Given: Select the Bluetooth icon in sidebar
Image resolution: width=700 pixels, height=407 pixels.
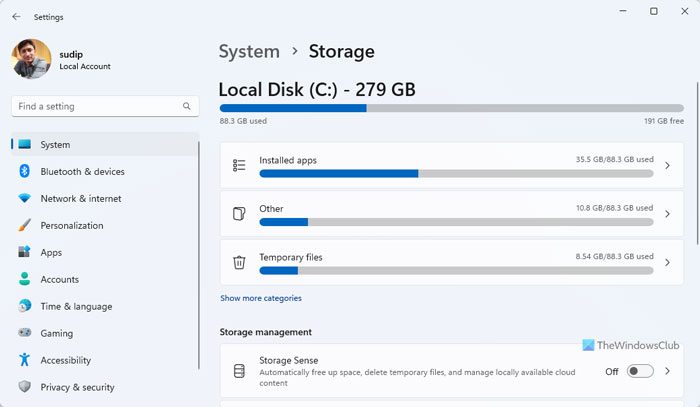Looking at the screenshot, I should [x=25, y=171].
